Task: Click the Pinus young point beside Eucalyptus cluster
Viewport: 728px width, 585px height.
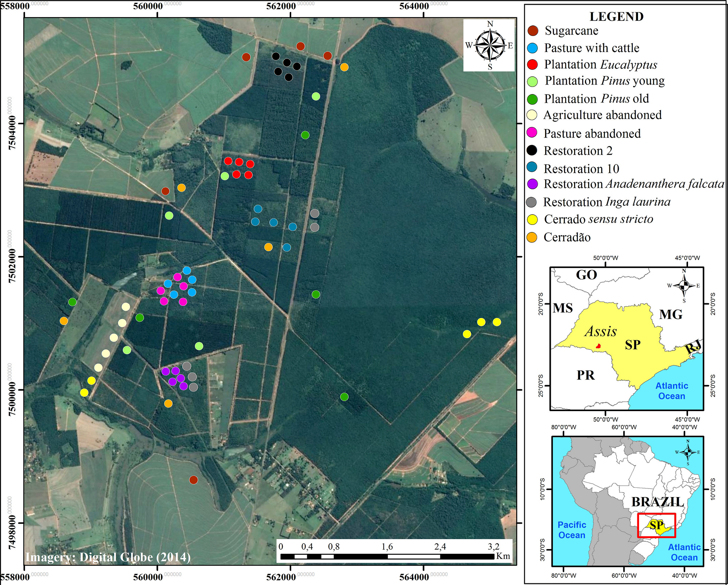Action: [225, 176]
